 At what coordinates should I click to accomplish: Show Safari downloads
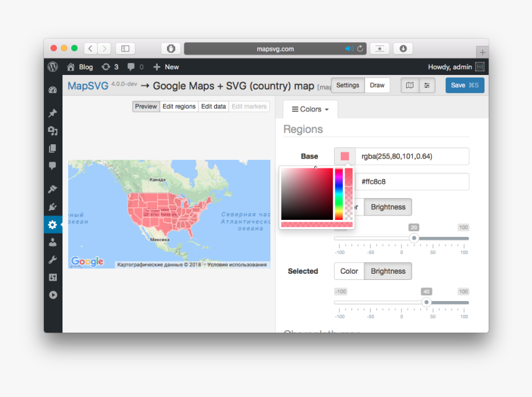click(x=403, y=48)
